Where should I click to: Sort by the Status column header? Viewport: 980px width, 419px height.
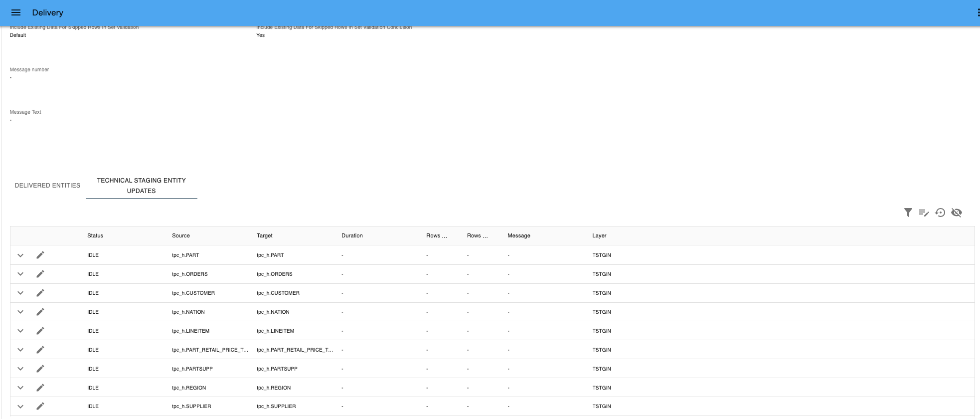95,235
